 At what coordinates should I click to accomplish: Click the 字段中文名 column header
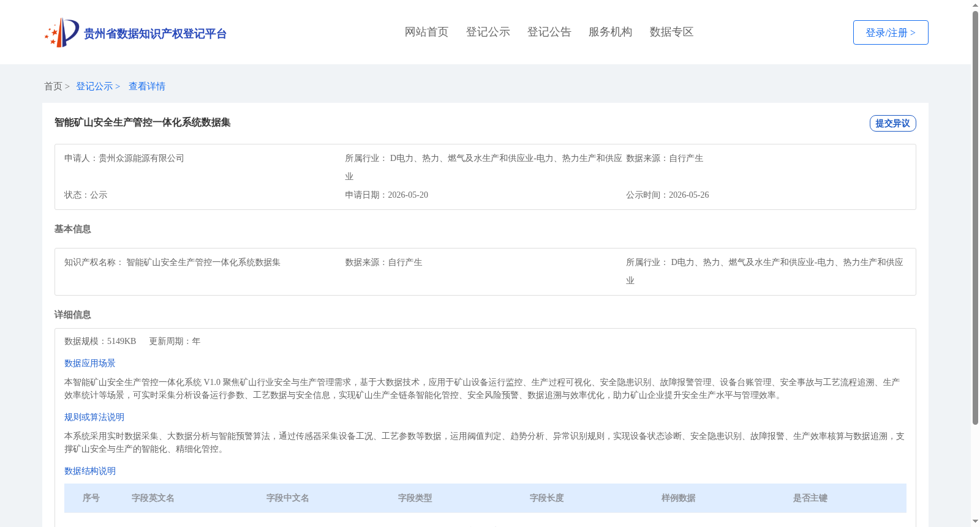pos(288,498)
